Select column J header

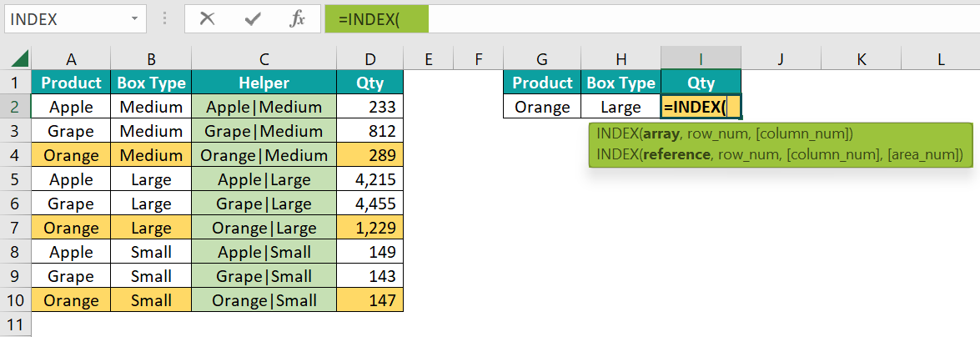pos(781,59)
